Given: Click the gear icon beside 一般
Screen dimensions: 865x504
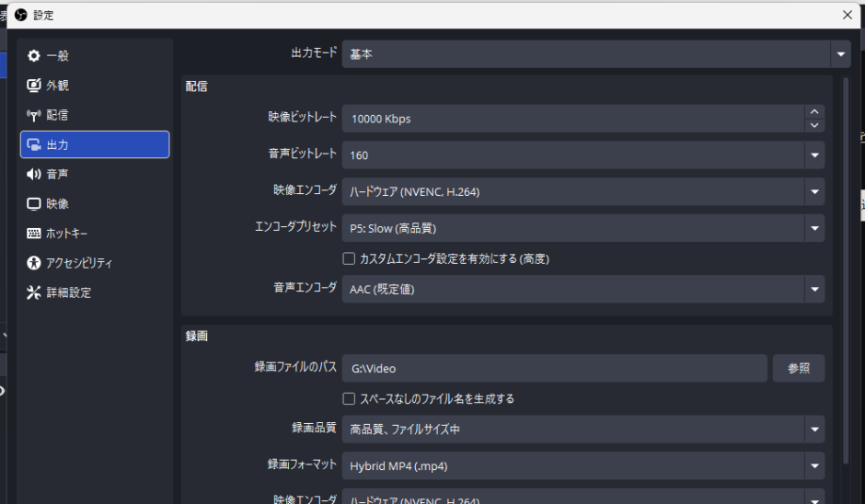Looking at the screenshot, I should tap(34, 56).
